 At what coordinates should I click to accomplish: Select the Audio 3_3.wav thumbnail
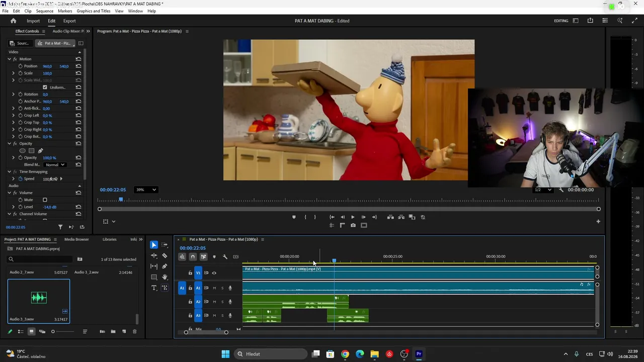point(39,298)
